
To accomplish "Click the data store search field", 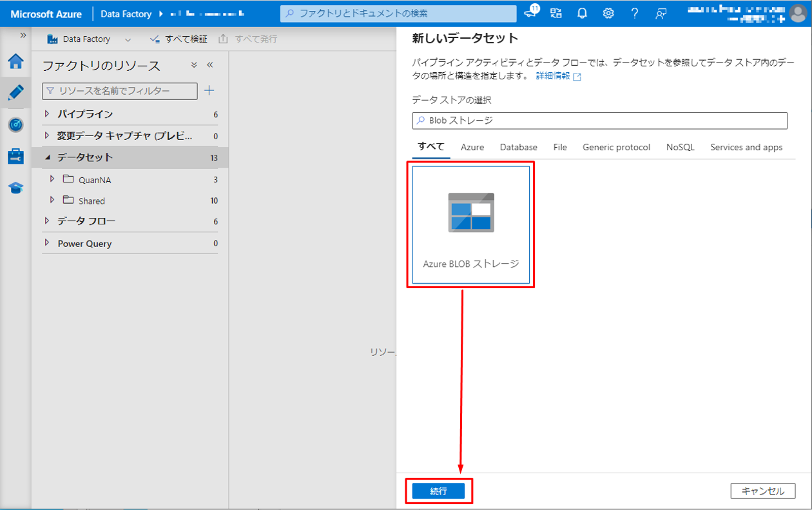I will (599, 121).
